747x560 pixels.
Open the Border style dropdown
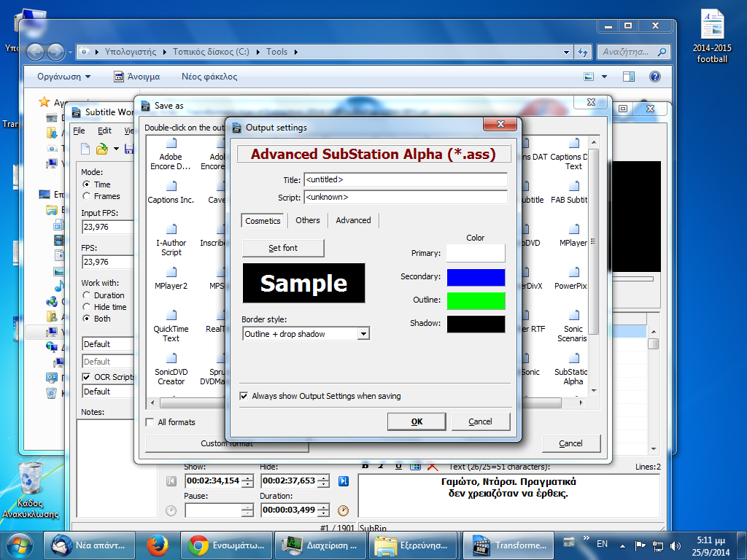(x=363, y=334)
